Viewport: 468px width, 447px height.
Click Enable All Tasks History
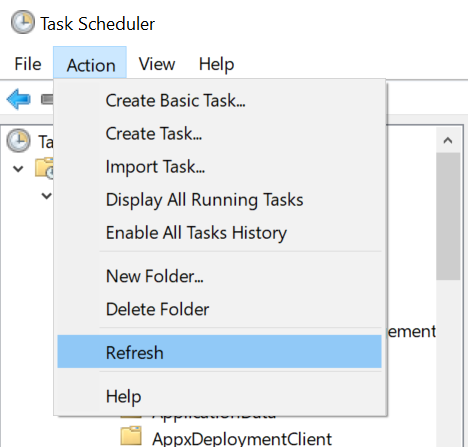pos(219,233)
